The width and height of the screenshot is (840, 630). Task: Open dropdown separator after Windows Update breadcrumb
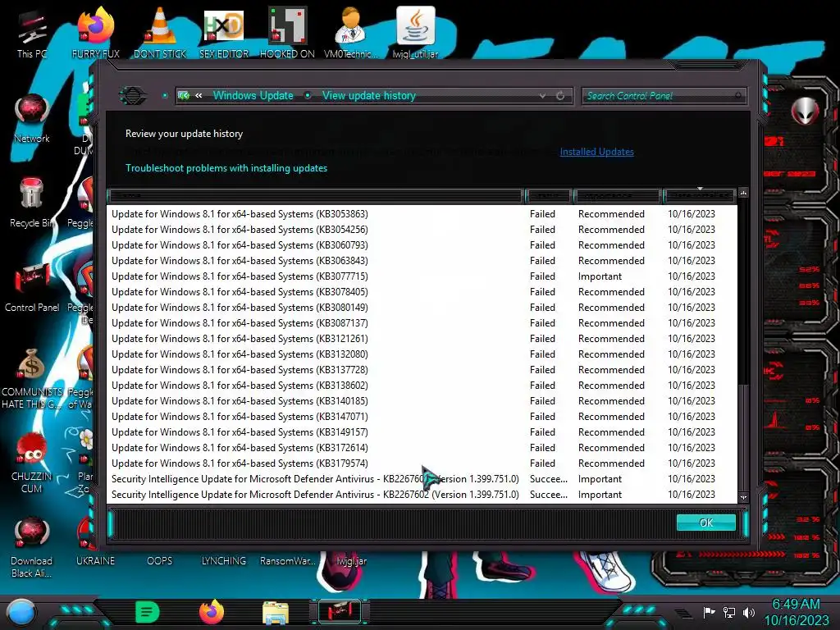pos(308,96)
